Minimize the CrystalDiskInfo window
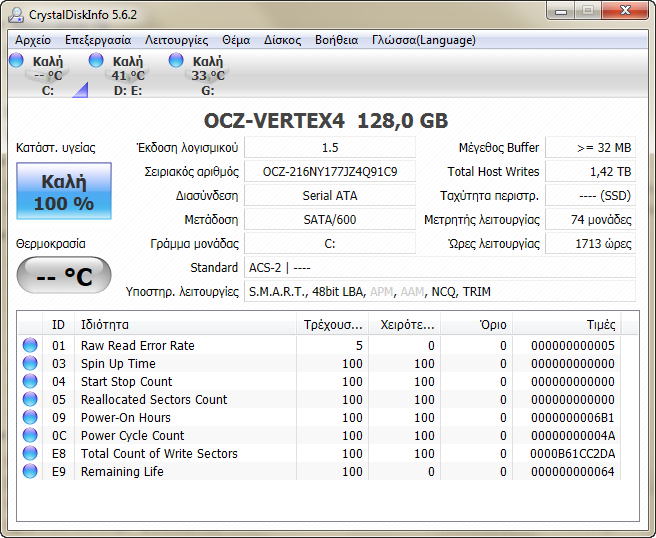Screen dimensions: 656x538 click(561, 10)
